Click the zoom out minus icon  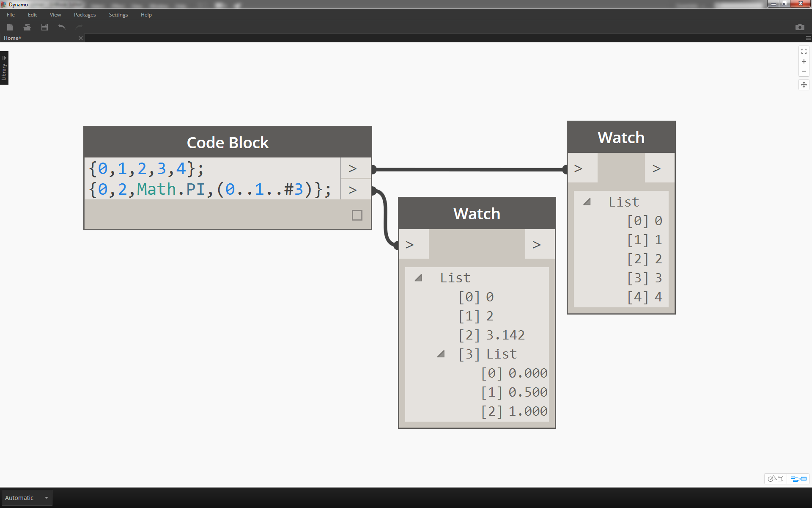pyautogui.click(x=804, y=71)
